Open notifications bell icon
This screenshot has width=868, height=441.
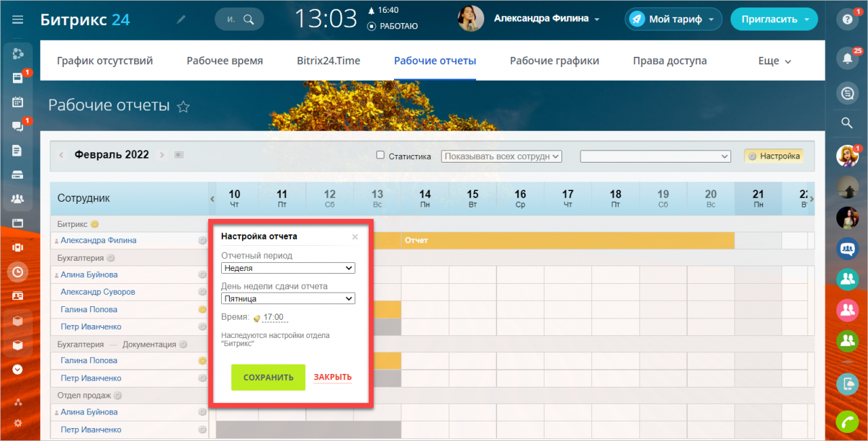[847, 58]
